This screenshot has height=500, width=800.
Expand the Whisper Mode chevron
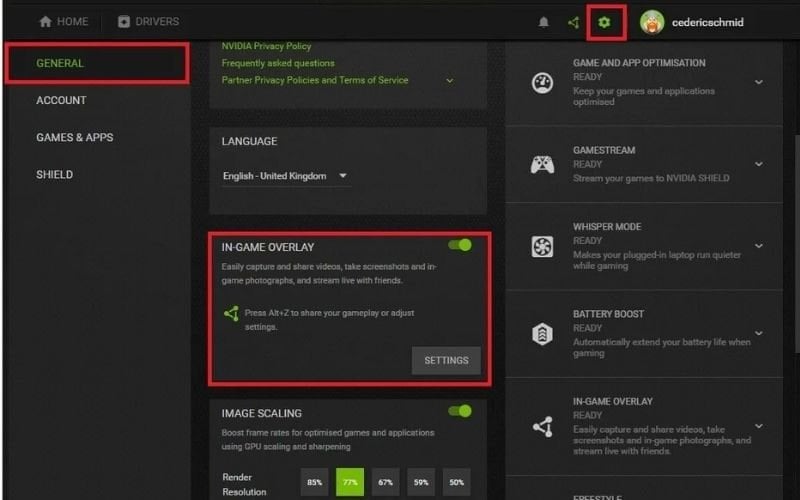759,246
